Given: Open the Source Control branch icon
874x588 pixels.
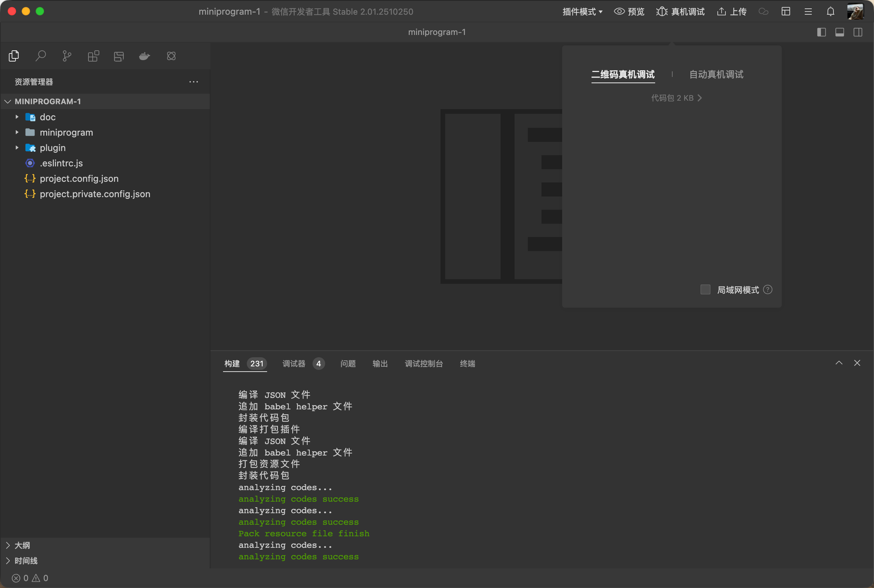Looking at the screenshot, I should click(x=67, y=56).
